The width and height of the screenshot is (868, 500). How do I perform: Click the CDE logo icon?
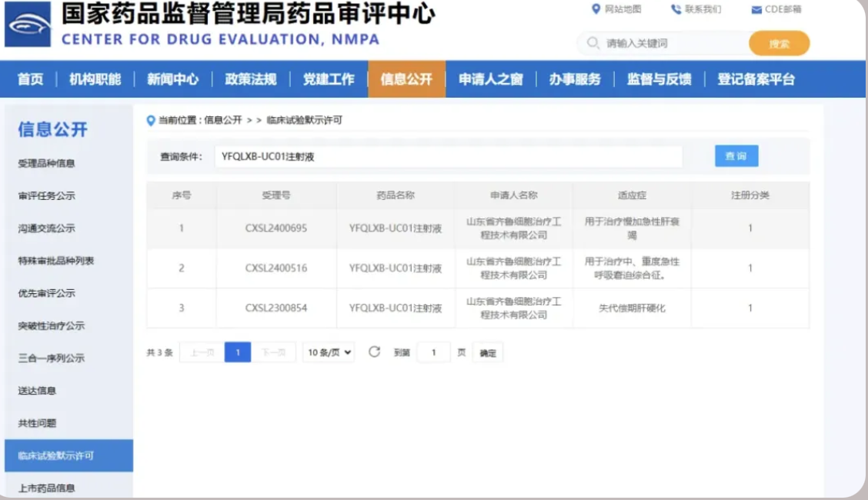click(x=27, y=28)
